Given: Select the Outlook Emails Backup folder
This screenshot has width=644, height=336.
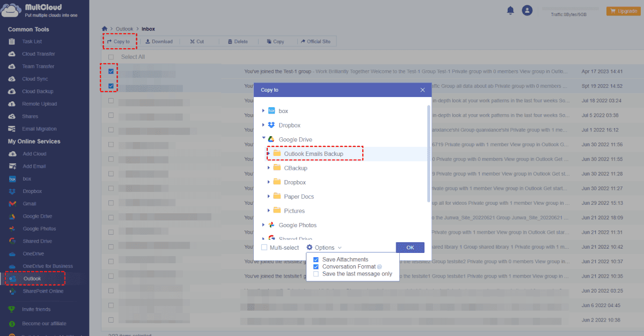Looking at the screenshot, I should click(313, 154).
